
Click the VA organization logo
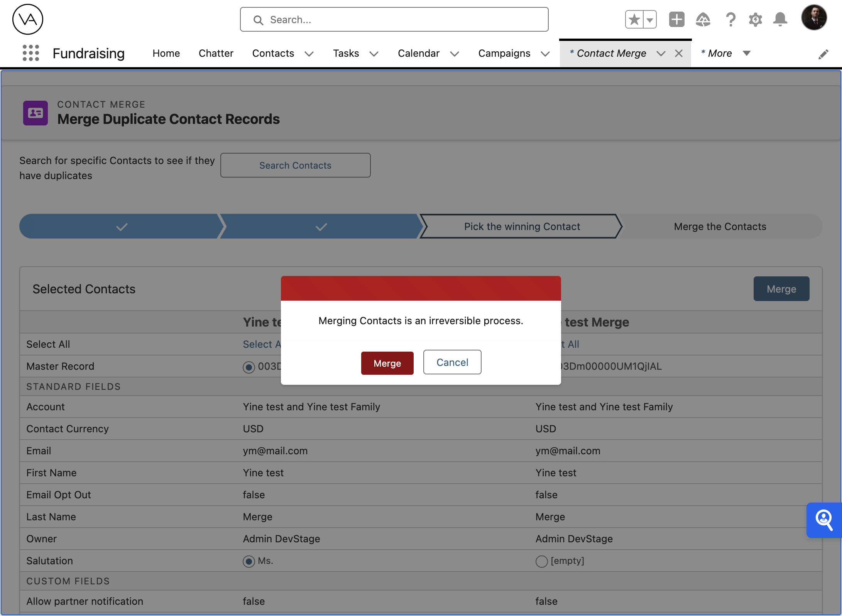pos(28,19)
